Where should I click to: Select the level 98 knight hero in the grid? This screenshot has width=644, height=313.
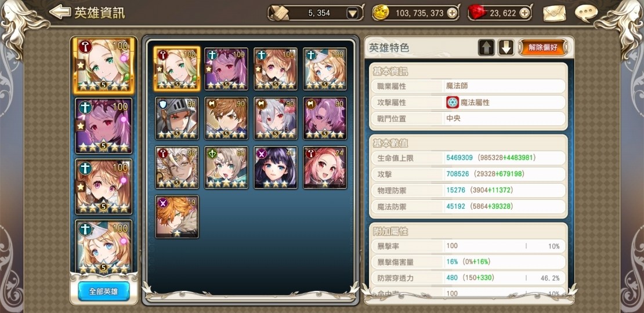pyautogui.click(x=177, y=119)
